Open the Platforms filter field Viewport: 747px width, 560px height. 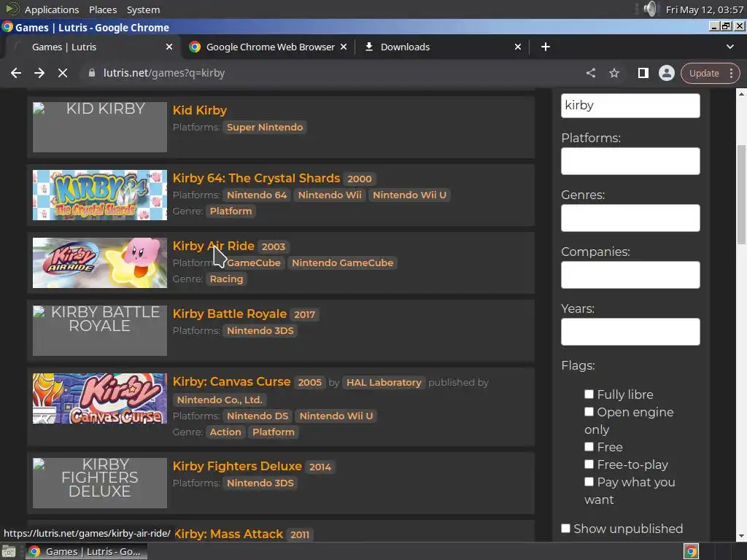[630, 161]
